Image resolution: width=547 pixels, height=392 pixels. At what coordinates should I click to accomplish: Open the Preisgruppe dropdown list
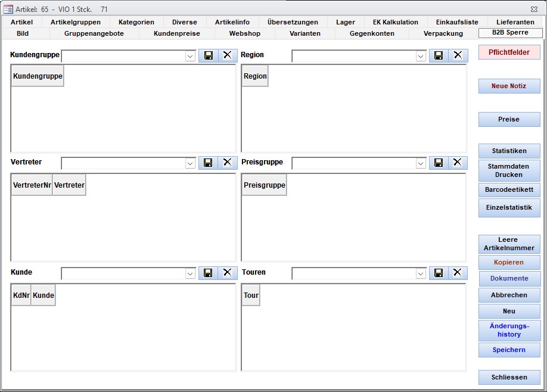(x=421, y=163)
